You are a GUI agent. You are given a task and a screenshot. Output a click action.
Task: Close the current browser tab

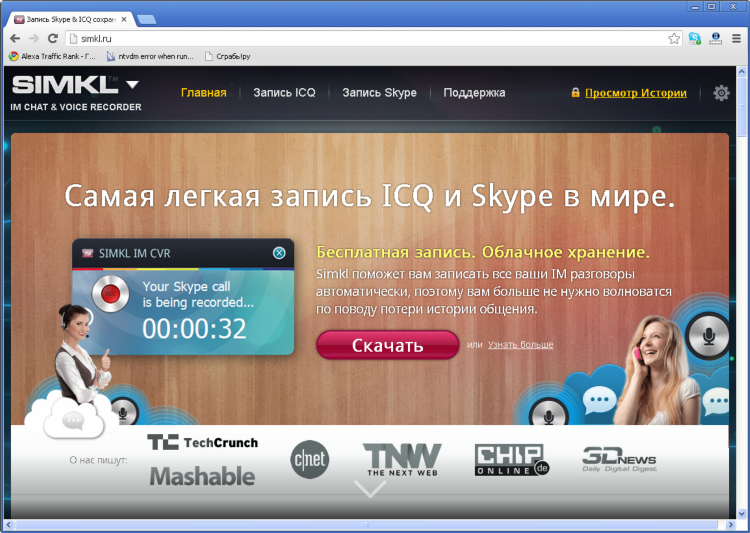coord(124,20)
